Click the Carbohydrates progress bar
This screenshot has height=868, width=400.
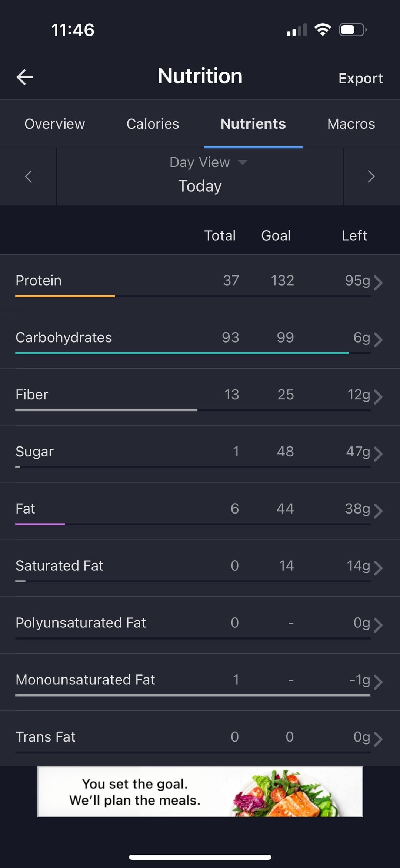193,353
